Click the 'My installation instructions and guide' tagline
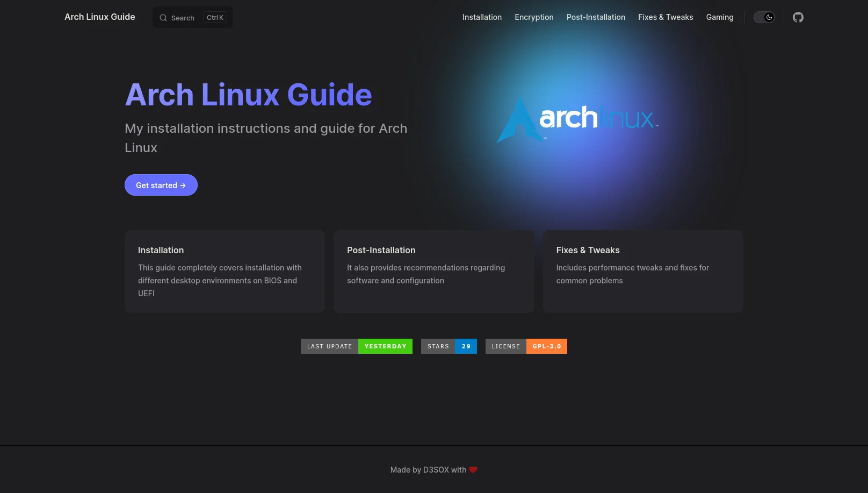 266,138
